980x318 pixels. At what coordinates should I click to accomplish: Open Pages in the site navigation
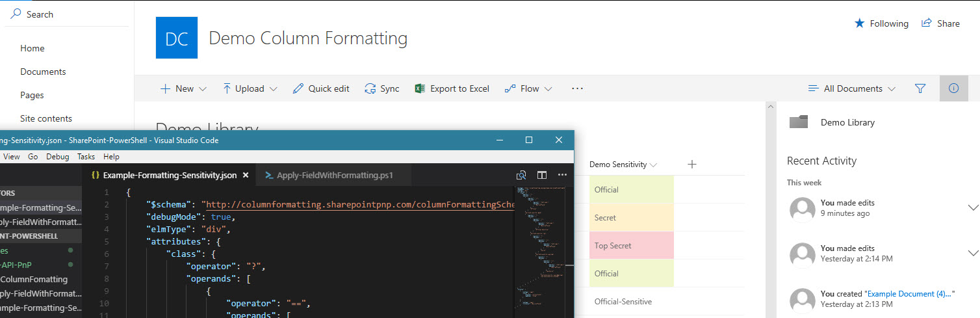32,95
